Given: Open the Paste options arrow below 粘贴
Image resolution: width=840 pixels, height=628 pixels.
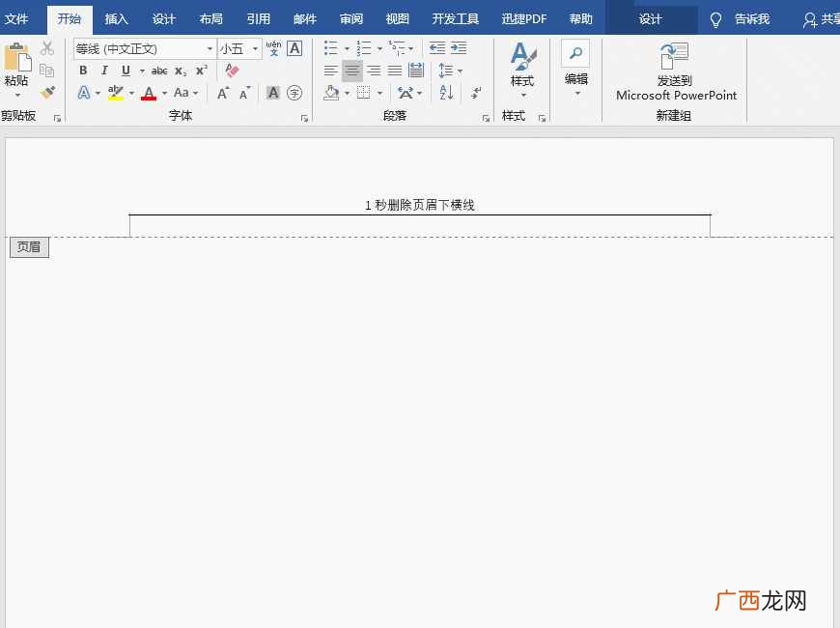Looking at the screenshot, I should click(17, 95).
